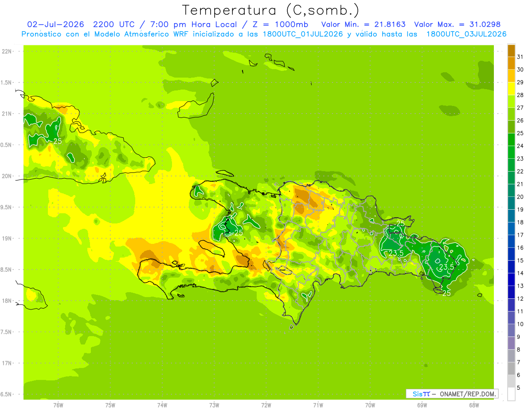Click the "Temperatura (C,somb.)" chart title
Viewport: 532px width, 411px height.
270,10
